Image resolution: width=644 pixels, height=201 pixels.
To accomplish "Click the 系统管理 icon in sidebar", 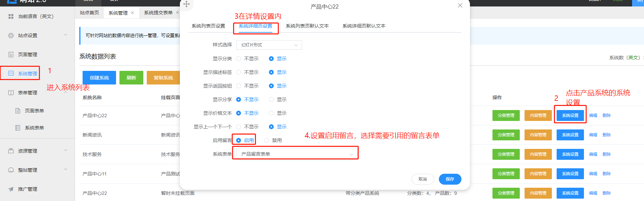I will (x=11, y=73).
